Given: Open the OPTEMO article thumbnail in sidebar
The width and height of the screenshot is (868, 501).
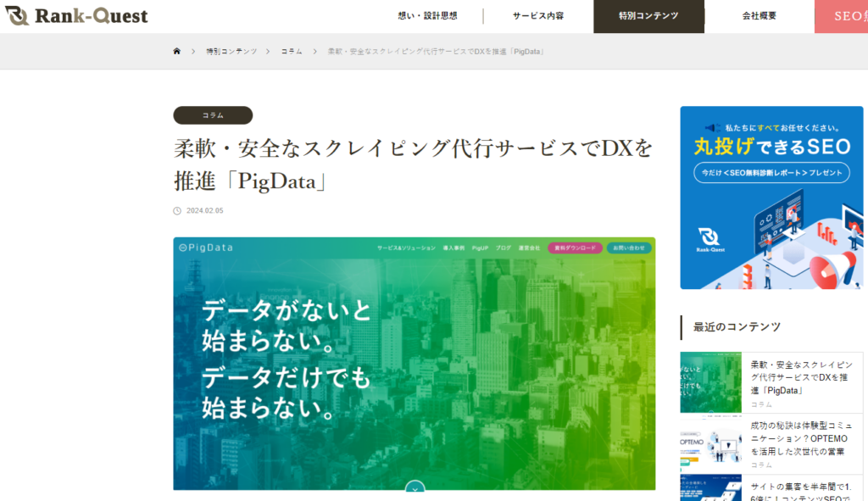Looking at the screenshot, I should 710,443.
